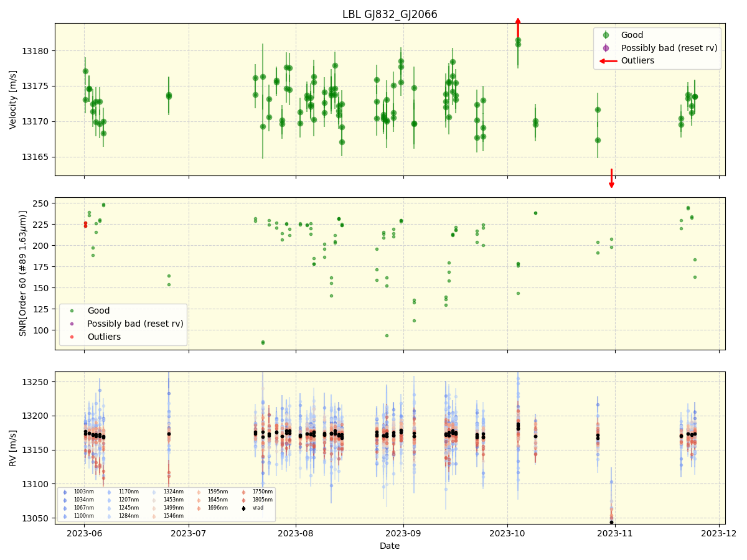Click the 175 tick in SNR panel
Image resolution: width=747 pixels, height=560 pixels.
coord(42,267)
